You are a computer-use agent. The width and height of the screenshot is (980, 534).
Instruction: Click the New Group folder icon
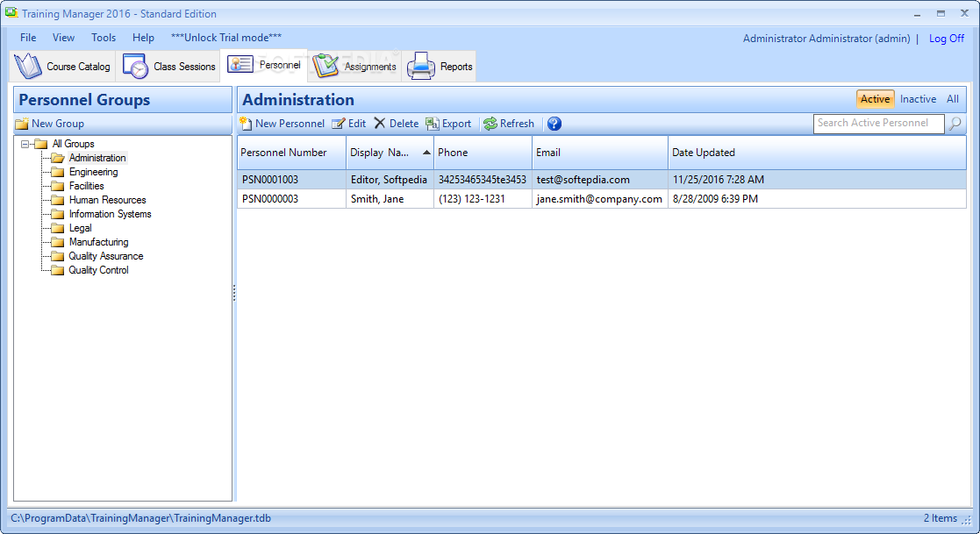[22, 124]
